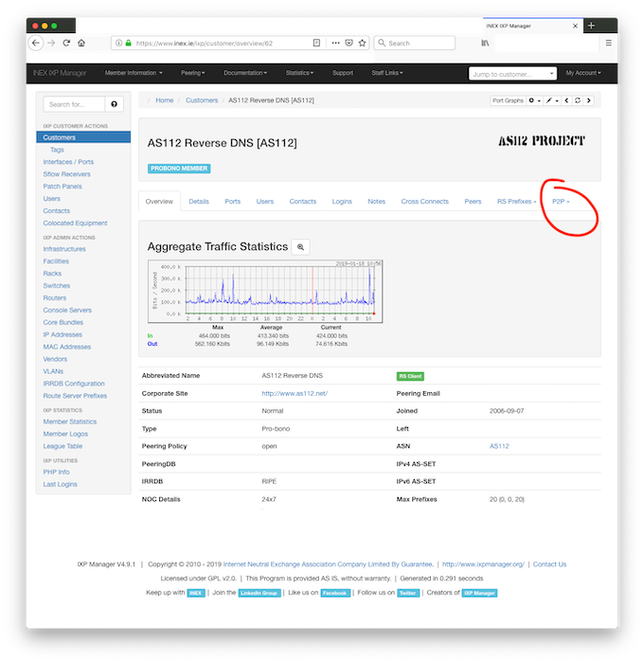
Task: Expand the Statistics menu
Action: click(x=299, y=73)
